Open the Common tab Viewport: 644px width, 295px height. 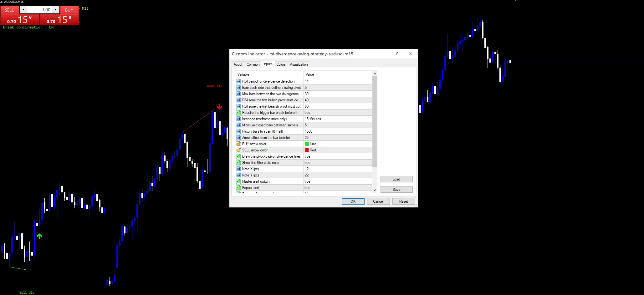(253, 64)
